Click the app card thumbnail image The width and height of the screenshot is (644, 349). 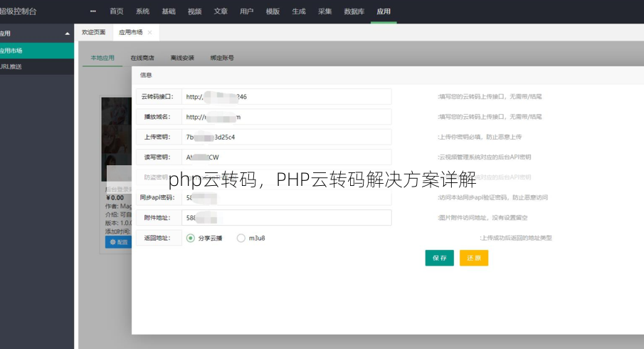117,139
